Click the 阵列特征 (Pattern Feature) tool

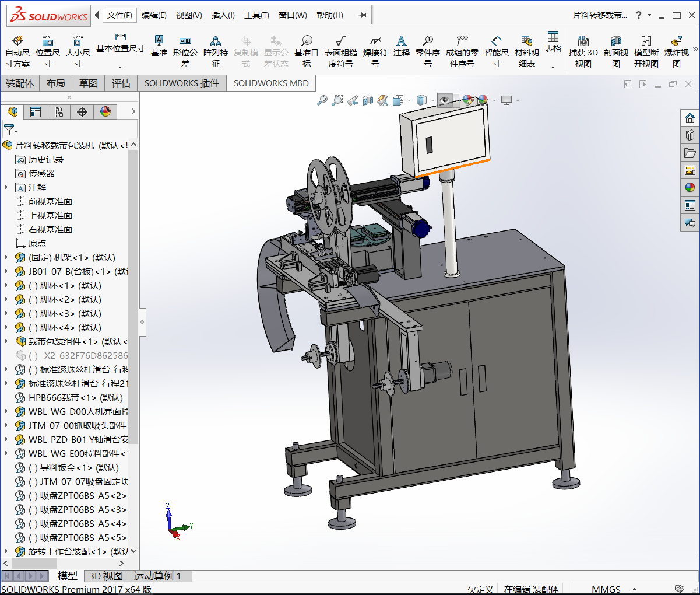(x=216, y=51)
